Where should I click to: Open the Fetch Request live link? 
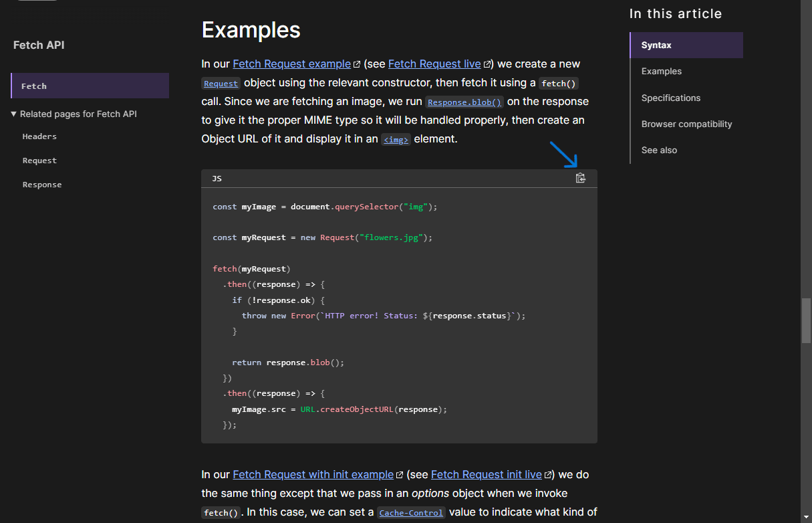(434, 64)
